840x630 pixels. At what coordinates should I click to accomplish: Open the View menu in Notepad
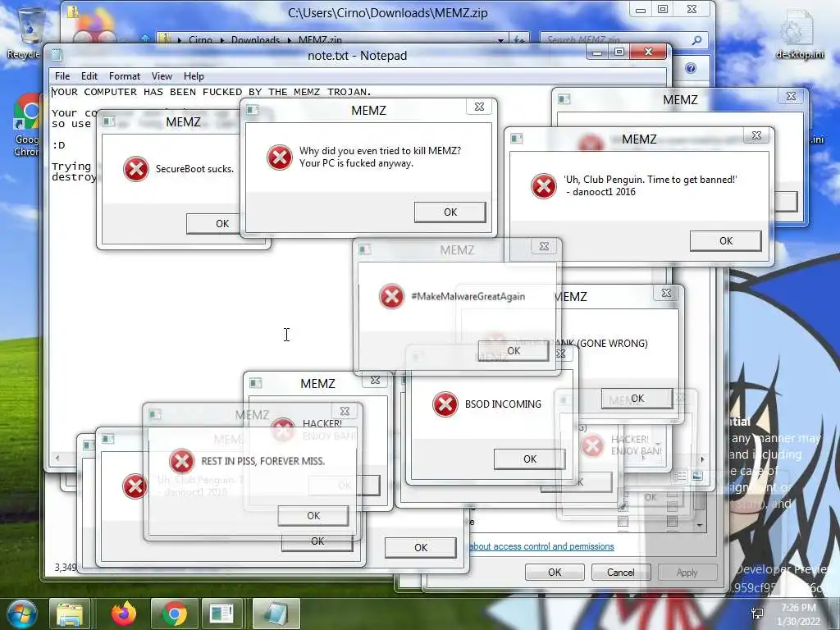click(162, 76)
